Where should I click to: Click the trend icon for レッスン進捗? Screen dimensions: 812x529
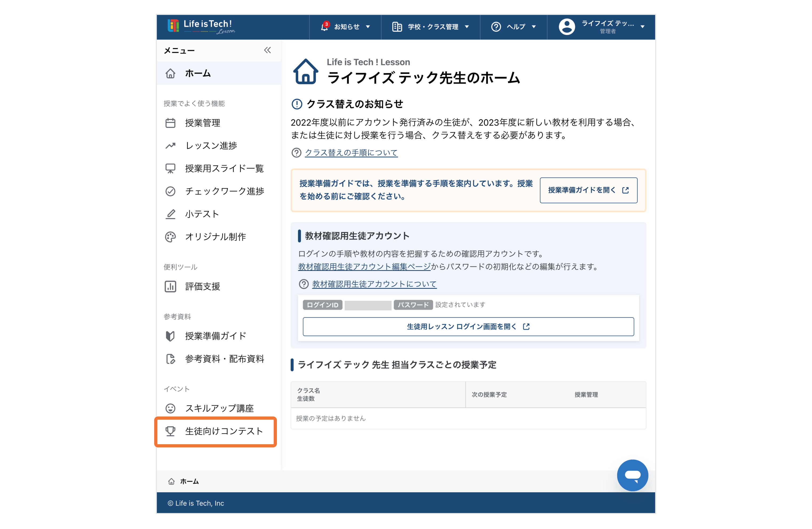coord(170,146)
